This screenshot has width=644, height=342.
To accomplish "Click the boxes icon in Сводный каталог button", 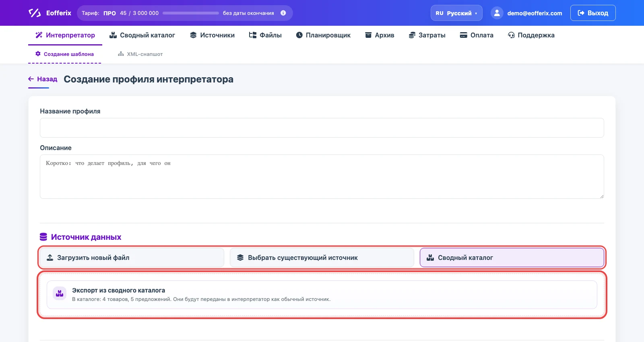I will click(x=430, y=258).
